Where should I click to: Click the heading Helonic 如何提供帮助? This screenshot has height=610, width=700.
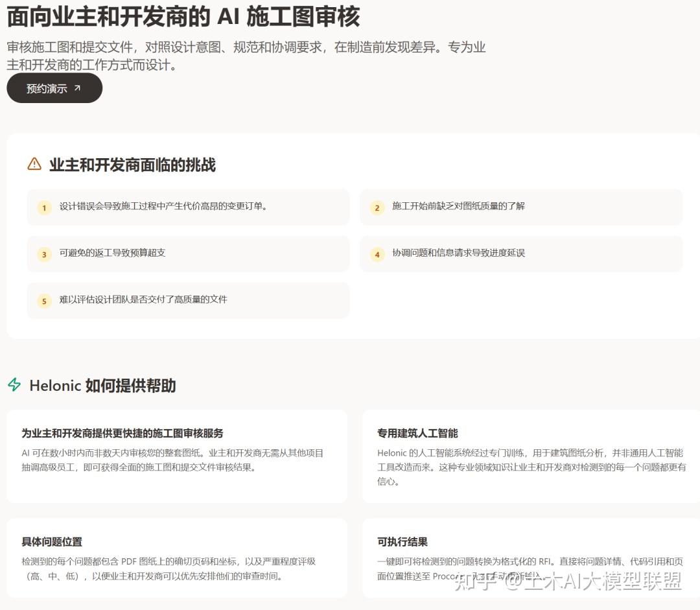(x=102, y=385)
